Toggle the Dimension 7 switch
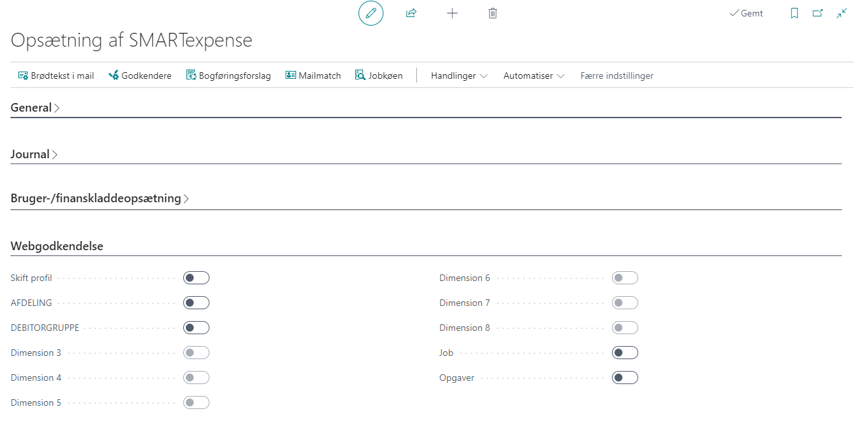Image resolution: width=868 pixels, height=434 pixels. pos(625,303)
